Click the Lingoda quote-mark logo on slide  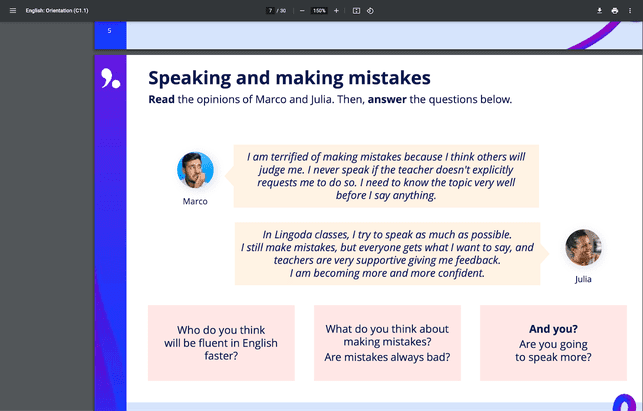coord(110,79)
